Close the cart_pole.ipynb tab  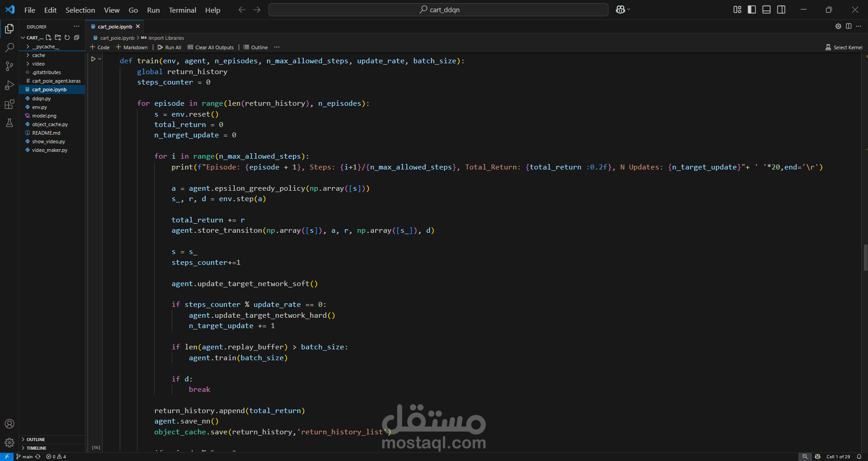tap(138, 27)
